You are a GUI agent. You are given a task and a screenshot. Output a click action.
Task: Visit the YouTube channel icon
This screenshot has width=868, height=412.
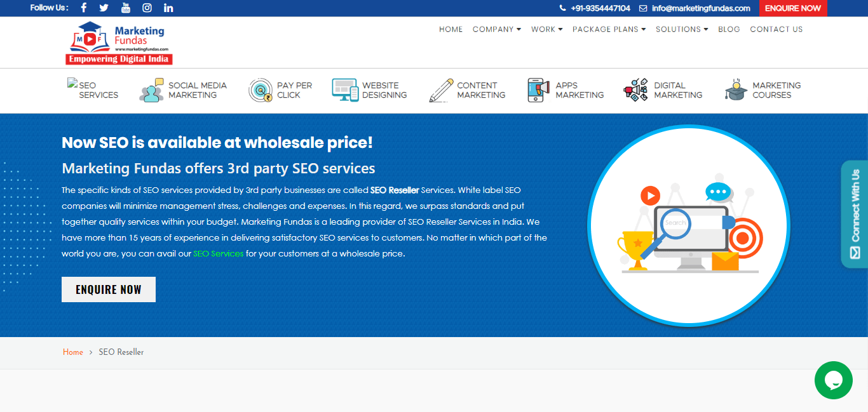click(126, 8)
